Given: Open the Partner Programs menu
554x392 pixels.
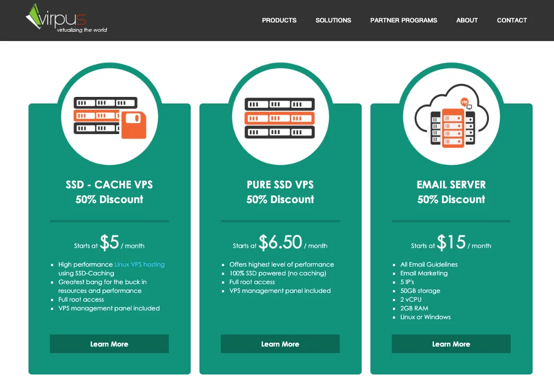Looking at the screenshot, I should [403, 20].
